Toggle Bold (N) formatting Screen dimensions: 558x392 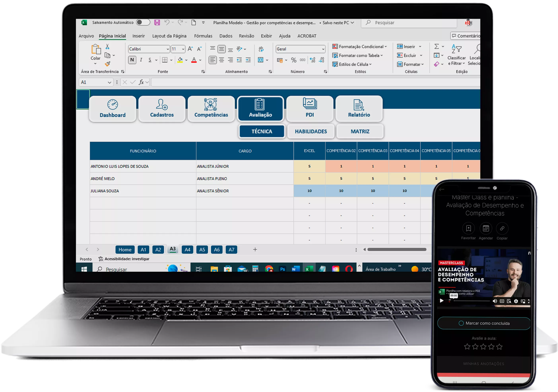(132, 60)
